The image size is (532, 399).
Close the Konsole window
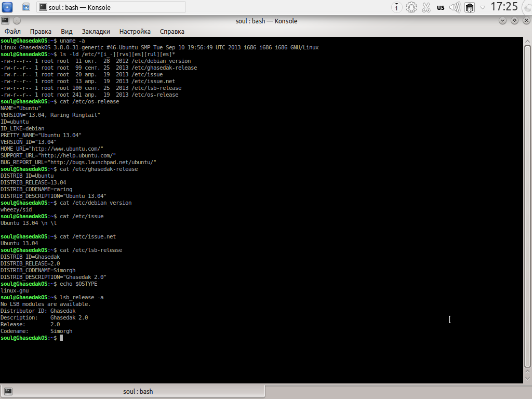tap(526, 21)
